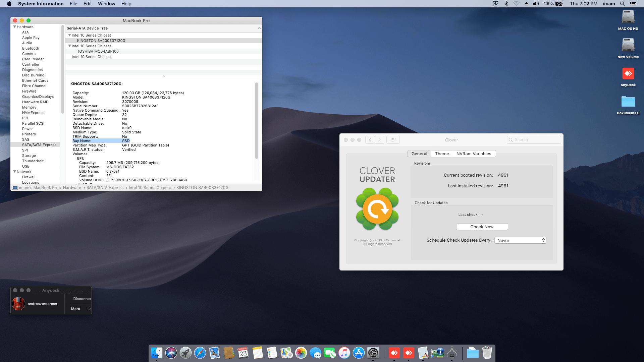Open AnyDesk shortcut on the desktop
The image size is (644, 362).
[x=628, y=76]
